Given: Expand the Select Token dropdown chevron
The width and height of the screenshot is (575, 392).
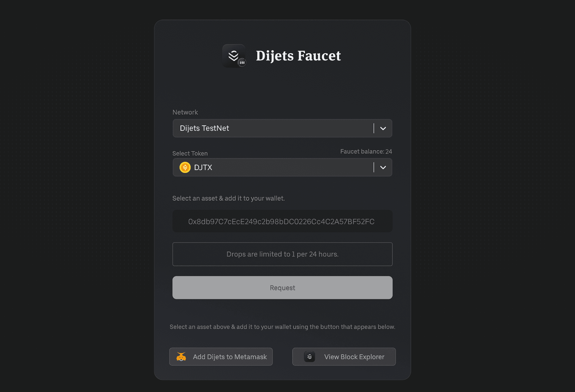Looking at the screenshot, I should coord(383,167).
